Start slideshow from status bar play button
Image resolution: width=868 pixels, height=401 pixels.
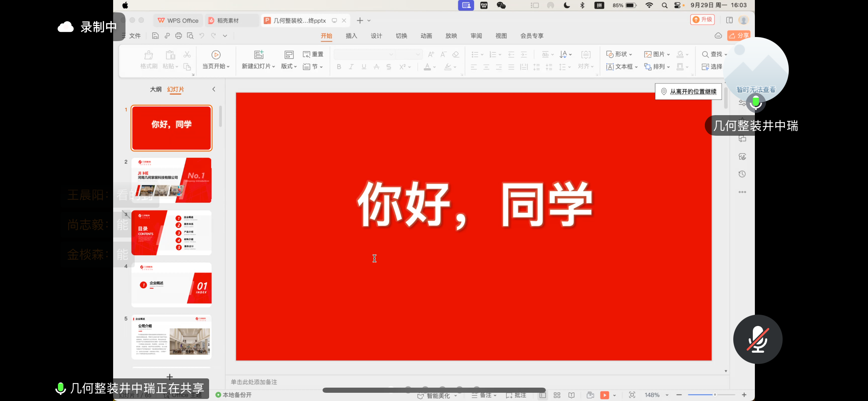pyautogui.click(x=604, y=395)
